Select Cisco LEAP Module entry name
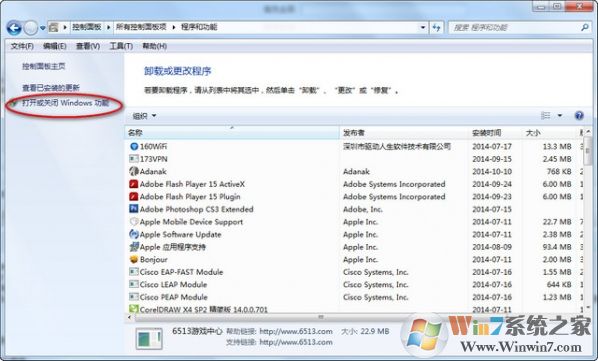Viewport: 598px width, 361px height. [x=173, y=285]
